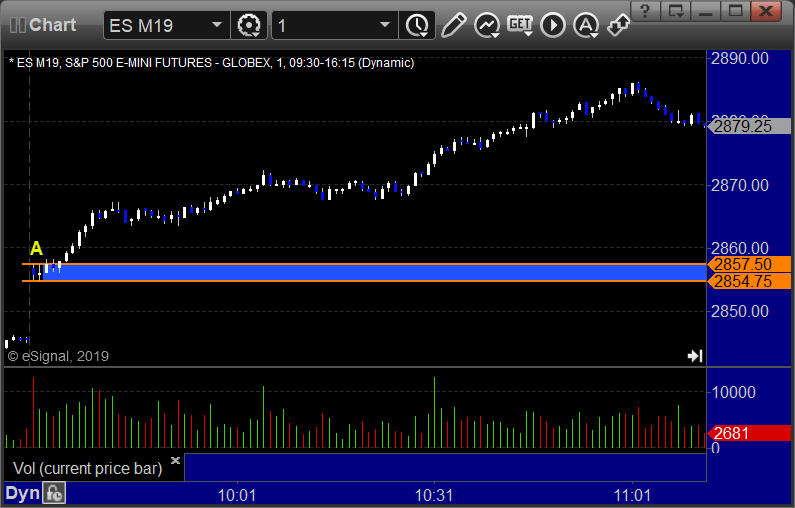Screen dimensions: 795x508
Task: Click the lower orange line at 2854.75
Action: [364, 281]
